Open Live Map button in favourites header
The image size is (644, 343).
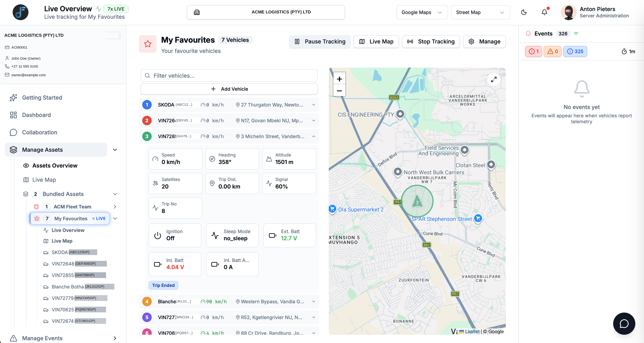[376, 41]
